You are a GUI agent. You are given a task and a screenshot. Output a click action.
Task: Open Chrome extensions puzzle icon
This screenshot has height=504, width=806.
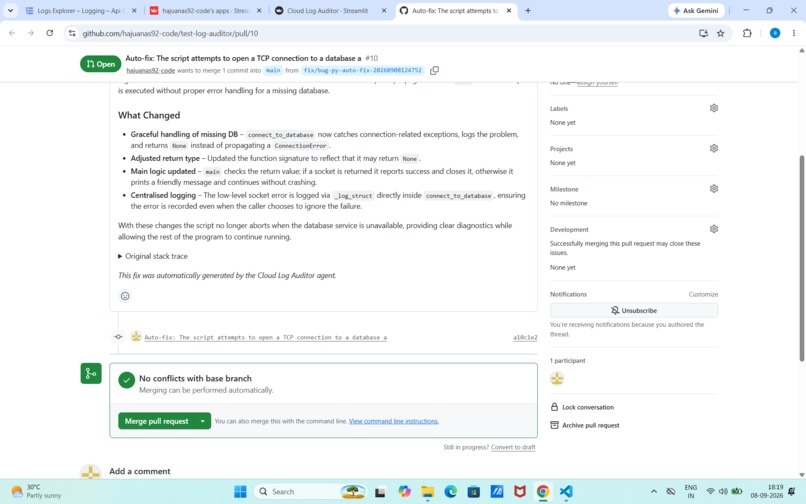pos(747,33)
